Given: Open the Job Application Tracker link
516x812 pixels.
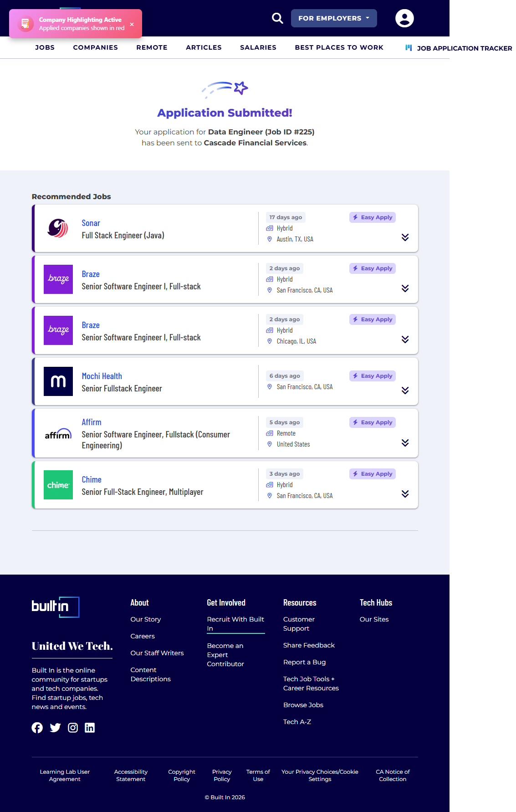Looking at the screenshot, I should coord(464,48).
